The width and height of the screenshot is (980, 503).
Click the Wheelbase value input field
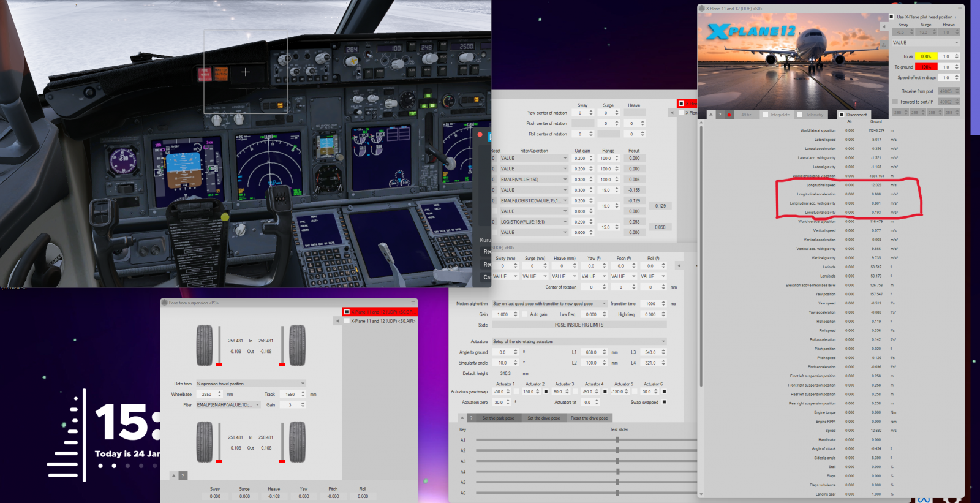206,395
